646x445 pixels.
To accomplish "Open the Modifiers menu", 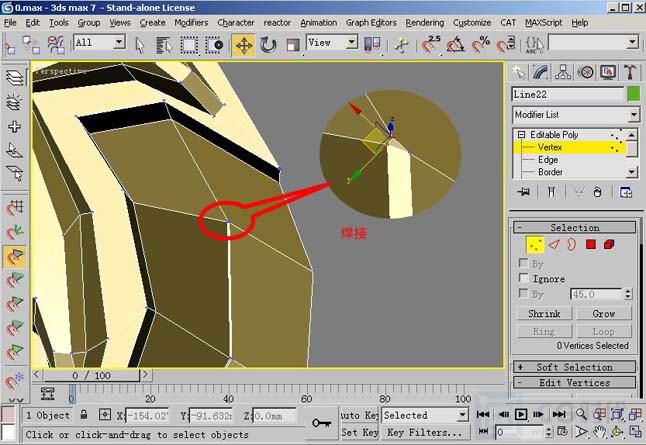I will [x=191, y=23].
